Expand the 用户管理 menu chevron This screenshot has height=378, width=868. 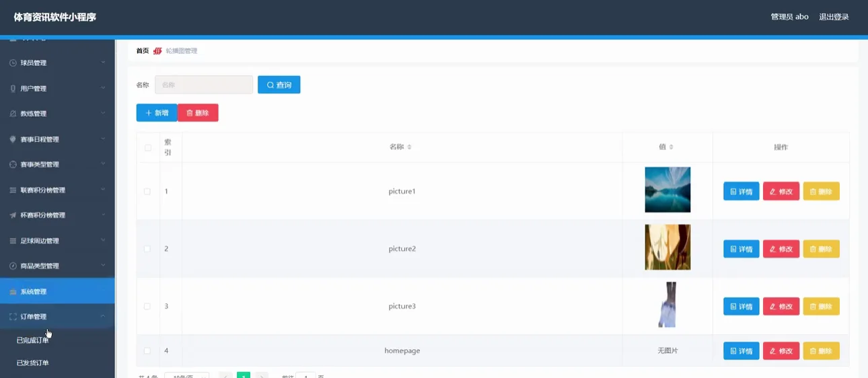coord(103,88)
